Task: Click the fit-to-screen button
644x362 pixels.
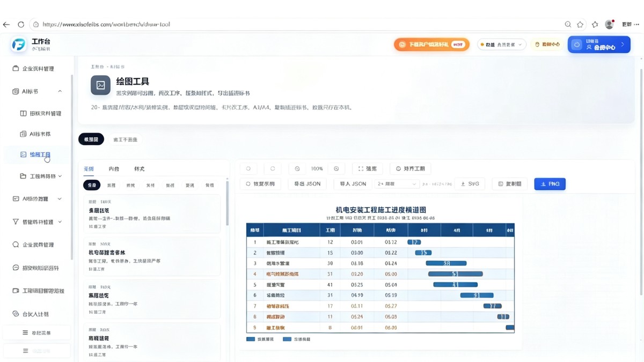Action: pos(368,168)
